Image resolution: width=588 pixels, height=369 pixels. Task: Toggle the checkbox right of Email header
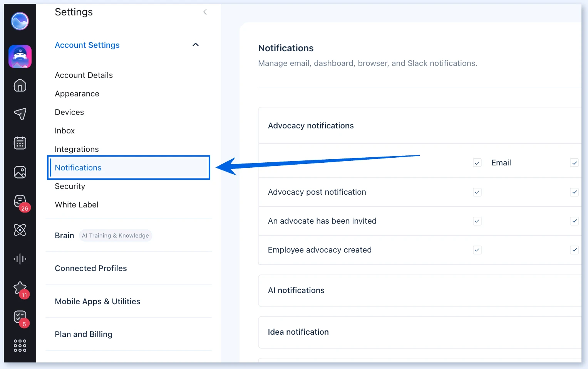point(574,163)
